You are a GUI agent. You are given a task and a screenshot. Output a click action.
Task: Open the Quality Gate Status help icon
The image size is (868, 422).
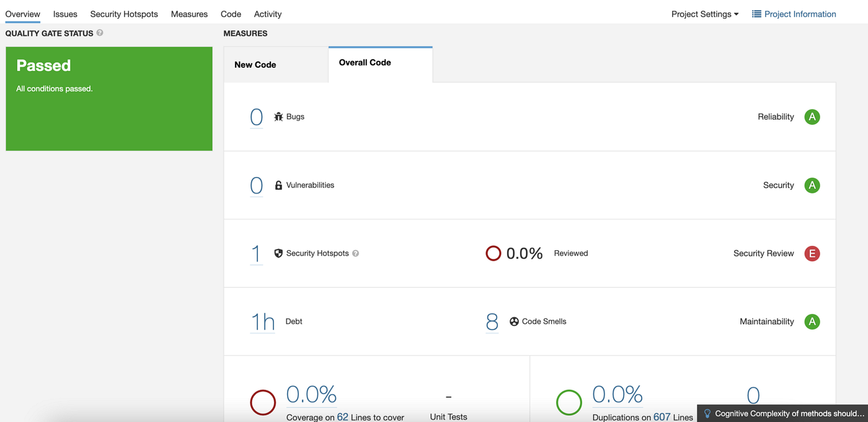click(100, 33)
